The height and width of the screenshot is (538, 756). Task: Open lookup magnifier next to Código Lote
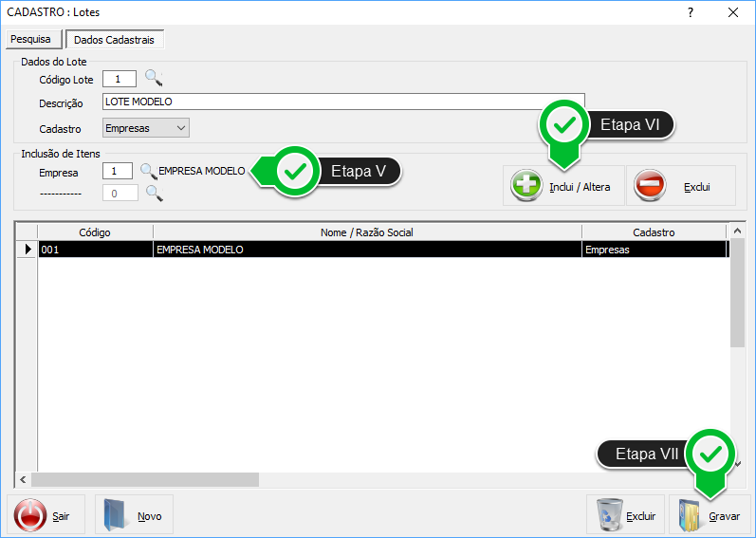coord(154,78)
